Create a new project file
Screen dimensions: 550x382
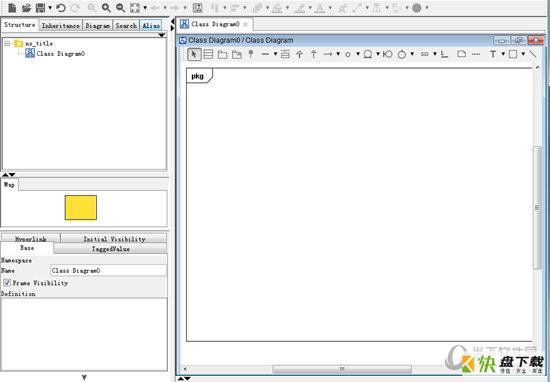(12, 7)
